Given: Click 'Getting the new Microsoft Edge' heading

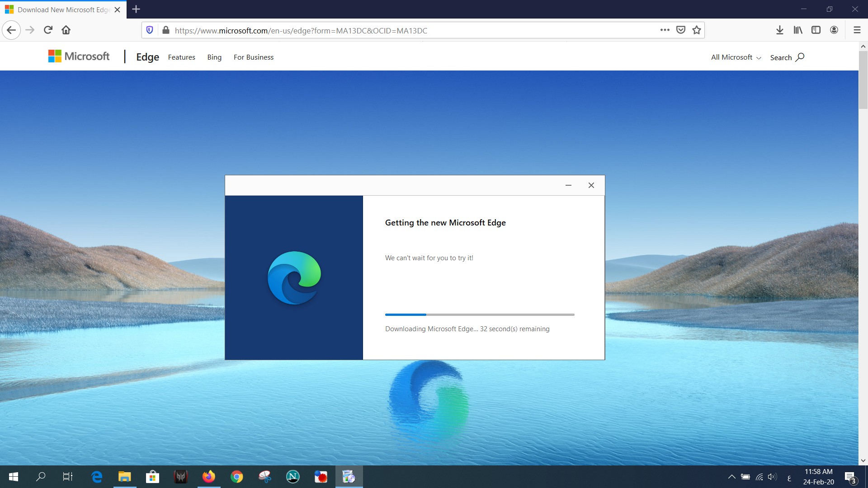Looking at the screenshot, I should tap(445, 223).
